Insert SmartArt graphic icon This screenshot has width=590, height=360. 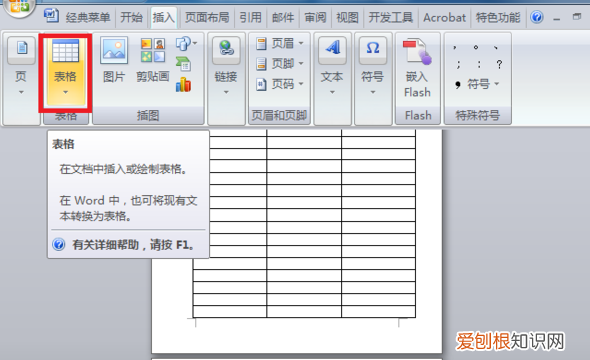click(x=183, y=64)
